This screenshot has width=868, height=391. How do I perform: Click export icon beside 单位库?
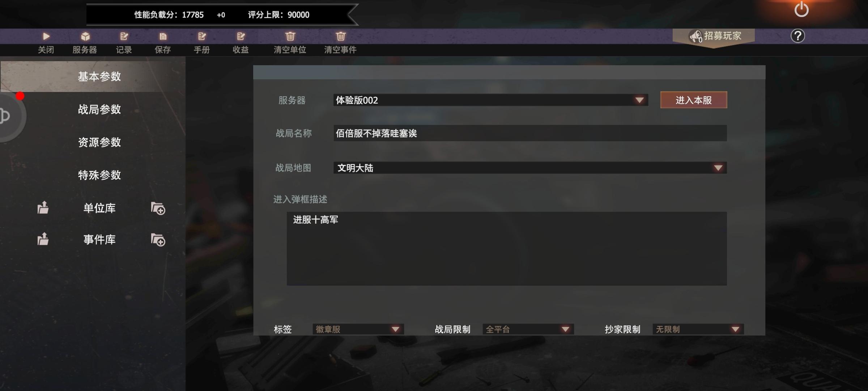click(43, 207)
